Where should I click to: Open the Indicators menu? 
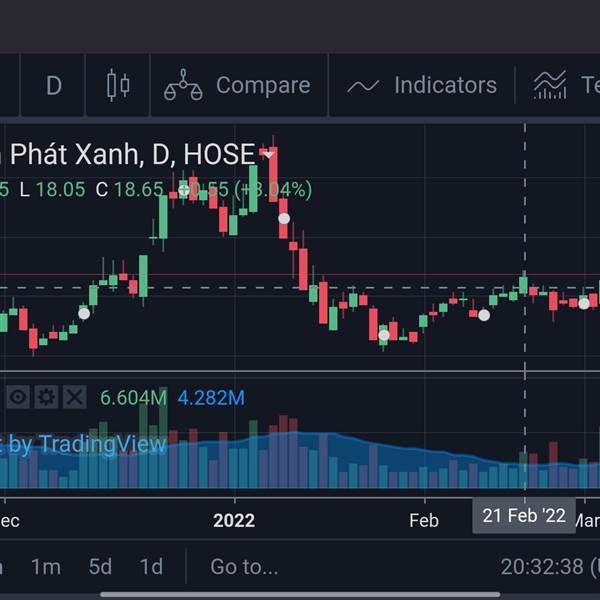click(422, 85)
